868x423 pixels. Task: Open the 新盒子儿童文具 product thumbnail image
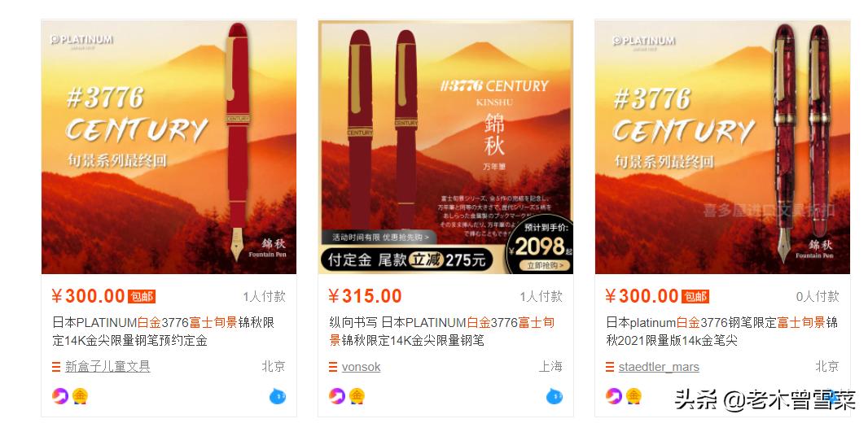point(169,147)
